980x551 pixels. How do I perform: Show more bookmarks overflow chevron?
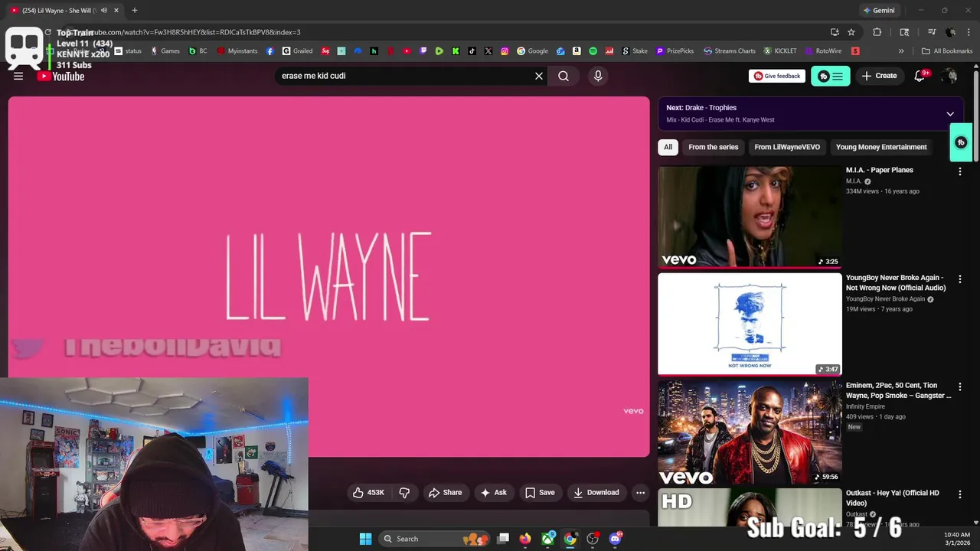click(x=901, y=51)
